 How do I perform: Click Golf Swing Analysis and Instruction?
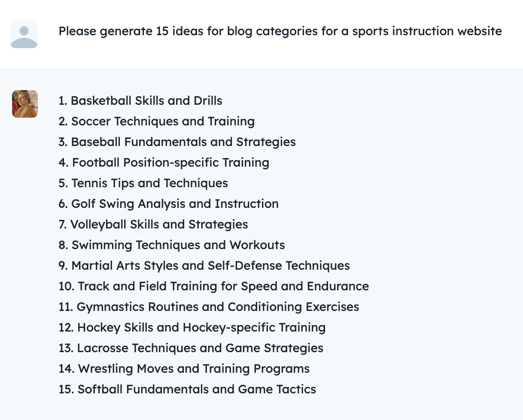(169, 204)
